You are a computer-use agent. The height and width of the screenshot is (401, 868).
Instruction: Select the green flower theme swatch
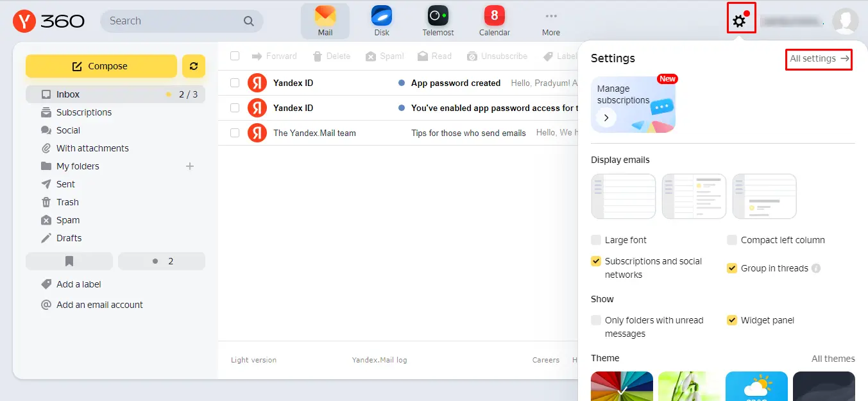click(689, 386)
